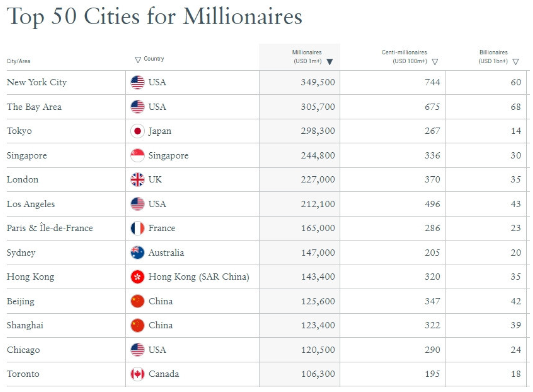Click the USA flag icon beside New York City
The width and height of the screenshot is (533, 392).
[137, 82]
